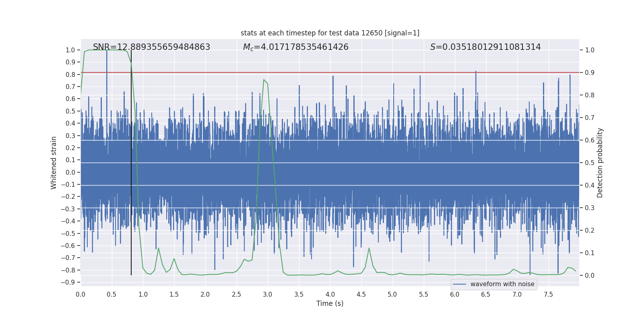The image size is (644, 322).
Task: Click the blue line sample in the legend
Action: pos(459,284)
